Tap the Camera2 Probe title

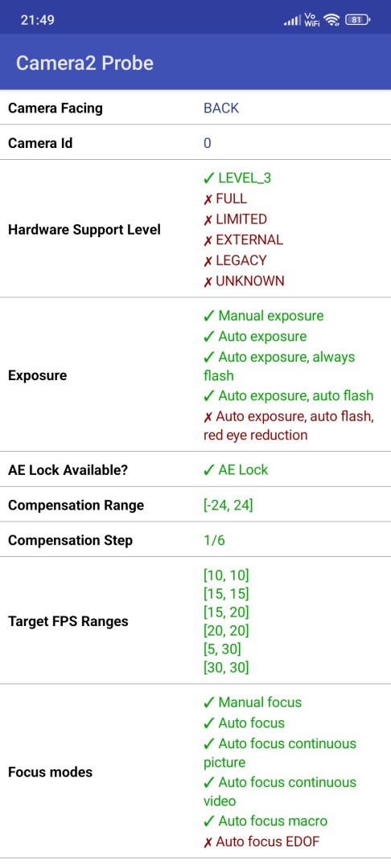point(84,63)
